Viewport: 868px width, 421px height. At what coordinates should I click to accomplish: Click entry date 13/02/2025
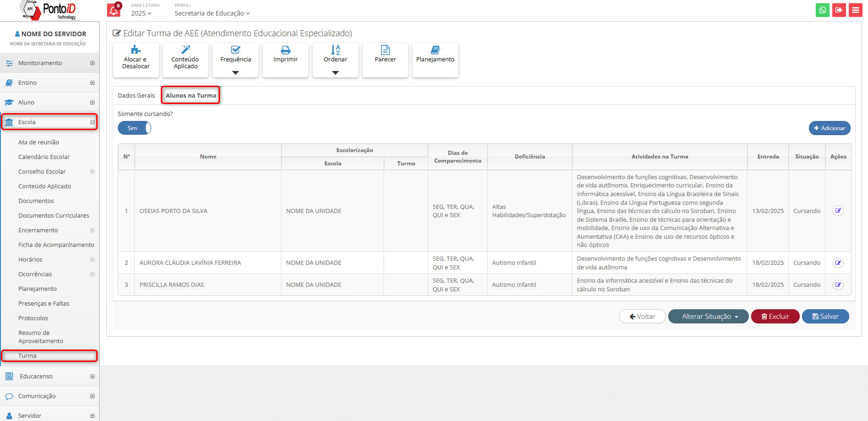pyautogui.click(x=768, y=211)
